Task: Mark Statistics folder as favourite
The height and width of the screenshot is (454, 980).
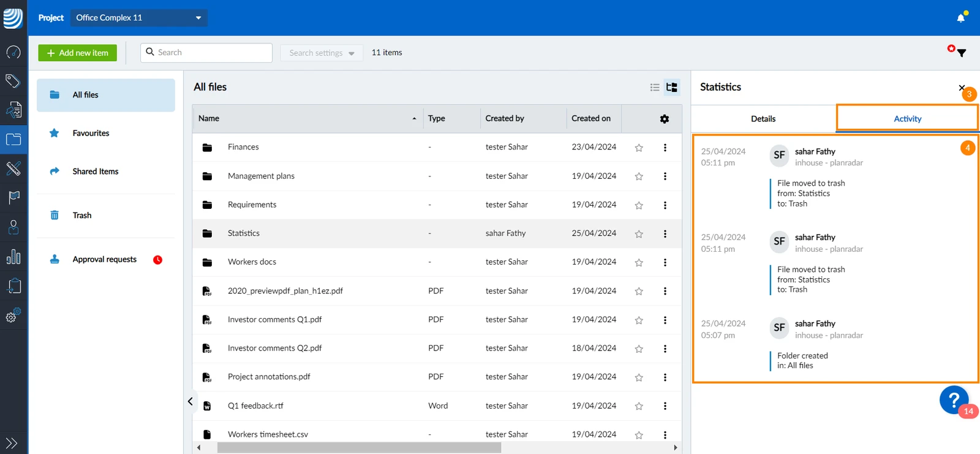Action: click(639, 234)
